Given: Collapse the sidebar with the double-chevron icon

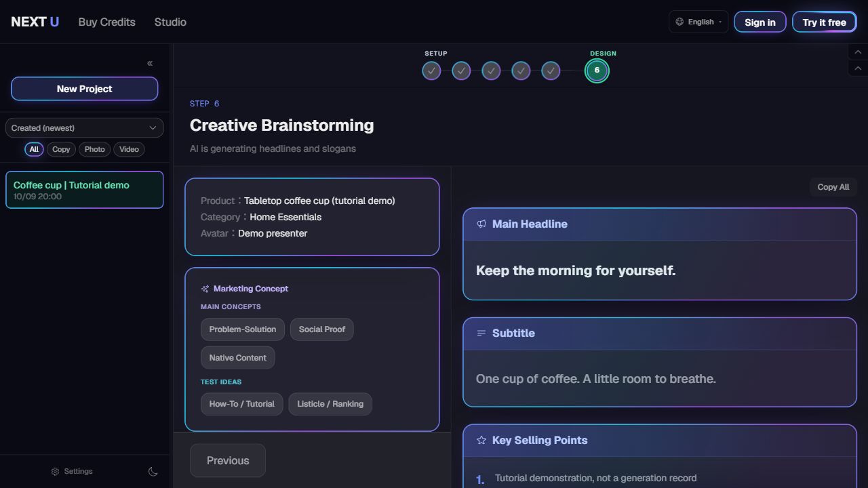Looking at the screenshot, I should click(x=150, y=63).
